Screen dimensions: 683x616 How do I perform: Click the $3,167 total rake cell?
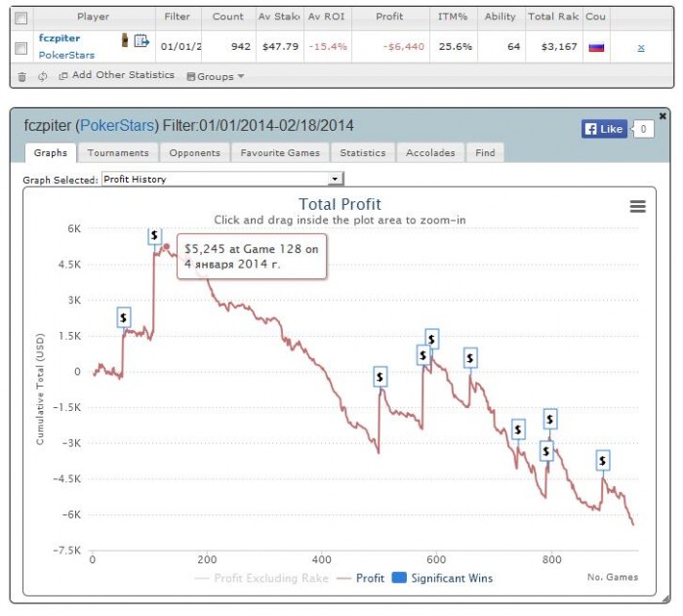(559, 47)
